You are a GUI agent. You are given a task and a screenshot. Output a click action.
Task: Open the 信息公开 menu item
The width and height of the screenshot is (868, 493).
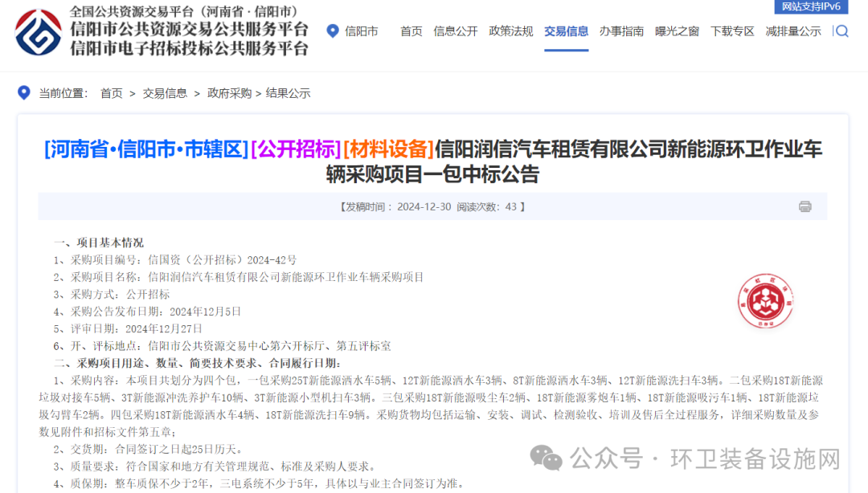[456, 31]
